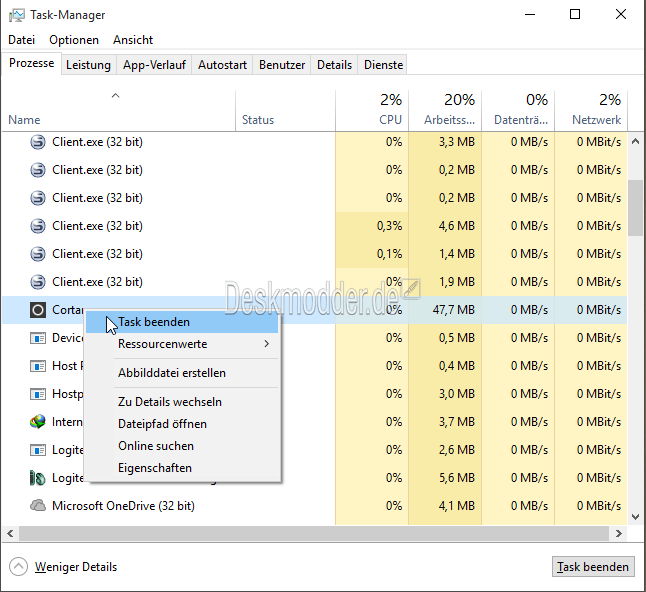Open the Autostart tab
This screenshot has width=646, height=592.
[x=222, y=65]
